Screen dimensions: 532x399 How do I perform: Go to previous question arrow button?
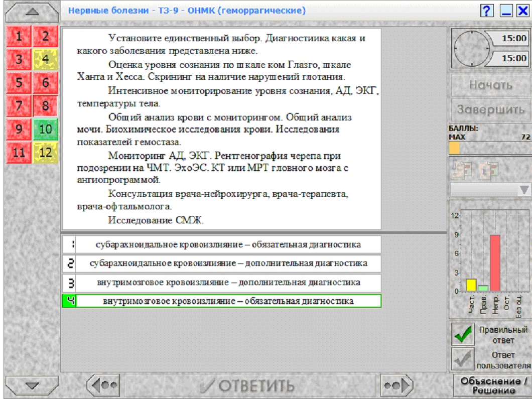[103, 385]
